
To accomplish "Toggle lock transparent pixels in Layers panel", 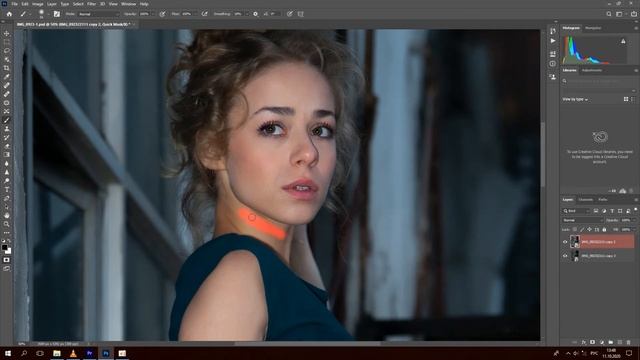I will (575, 230).
